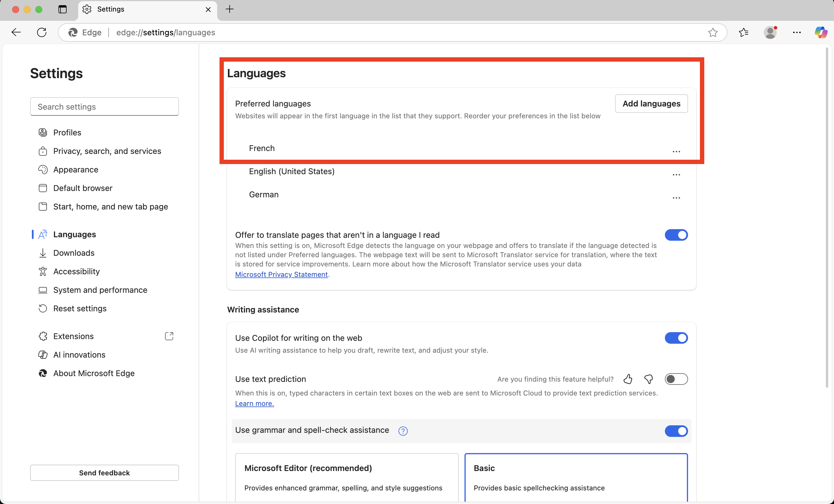Screen dimensions: 834x504
Task: Reload the page with the refresh icon
Action: pos(42,32)
